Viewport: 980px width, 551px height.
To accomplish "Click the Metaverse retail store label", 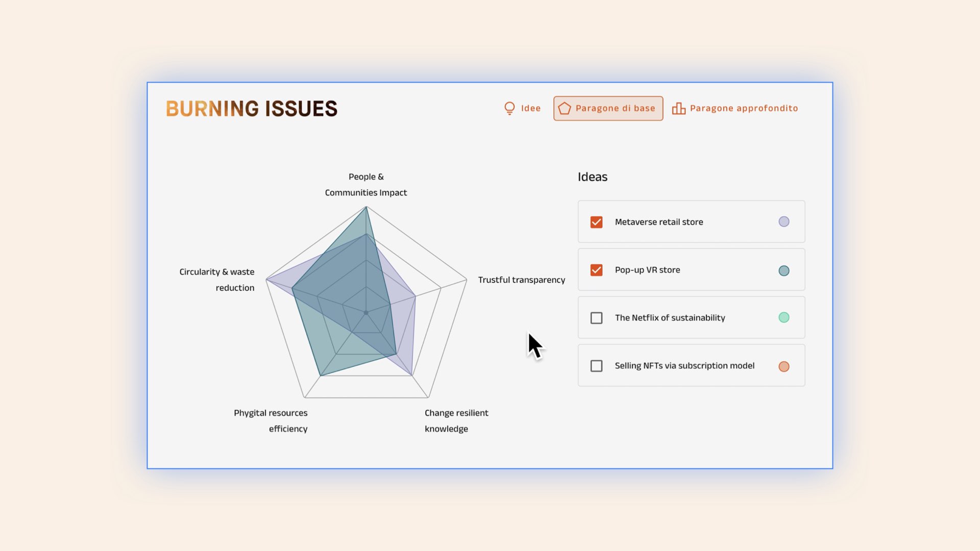I will [658, 222].
